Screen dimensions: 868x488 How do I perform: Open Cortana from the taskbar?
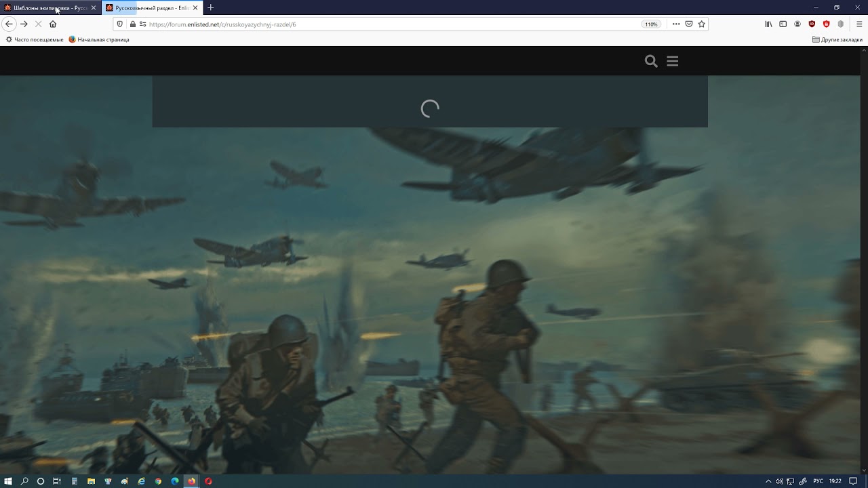[x=41, y=481]
